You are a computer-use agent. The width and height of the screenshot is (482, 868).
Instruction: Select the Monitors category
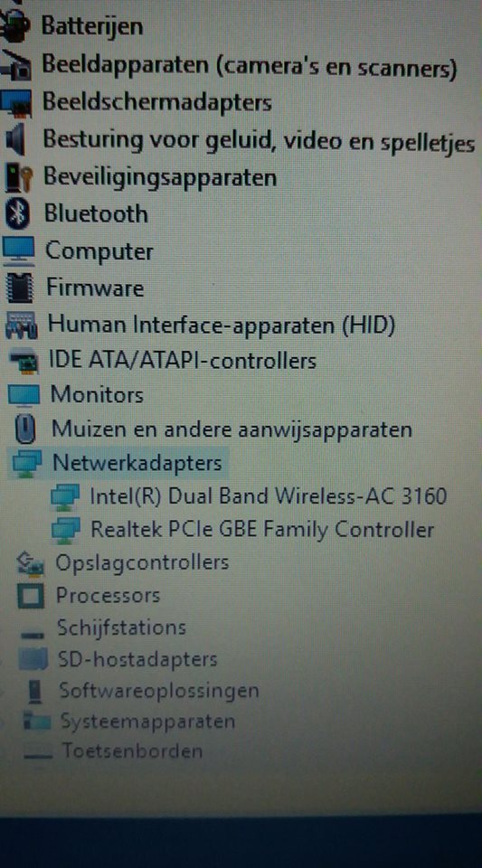click(97, 395)
